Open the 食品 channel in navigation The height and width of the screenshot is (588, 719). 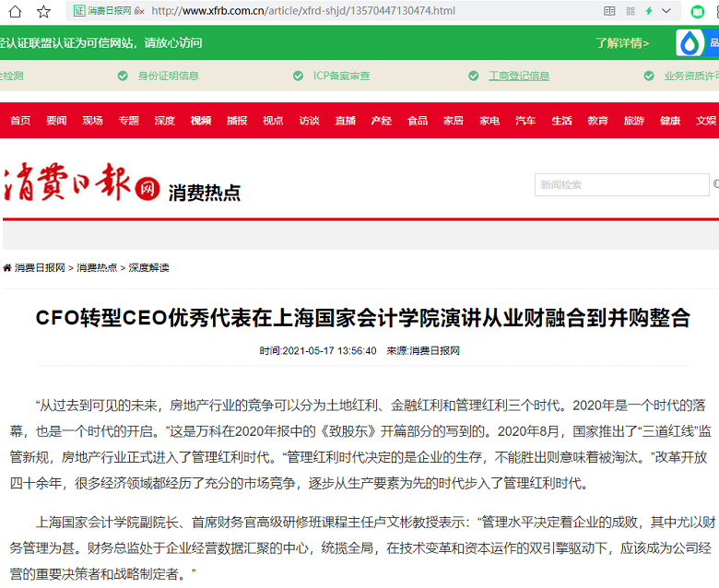(x=418, y=121)
